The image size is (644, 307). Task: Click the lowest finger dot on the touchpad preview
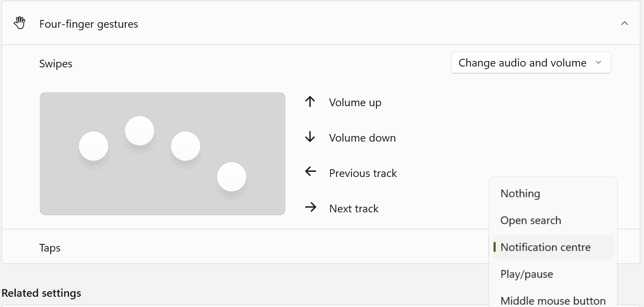[231, 177]
